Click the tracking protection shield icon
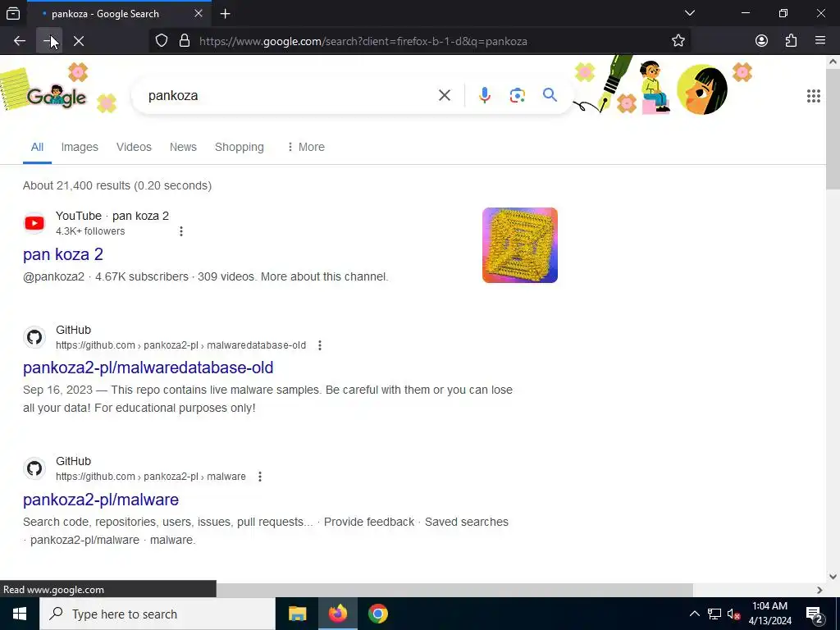The width and height of the screenshot is (840, 630). pos(162,41)
